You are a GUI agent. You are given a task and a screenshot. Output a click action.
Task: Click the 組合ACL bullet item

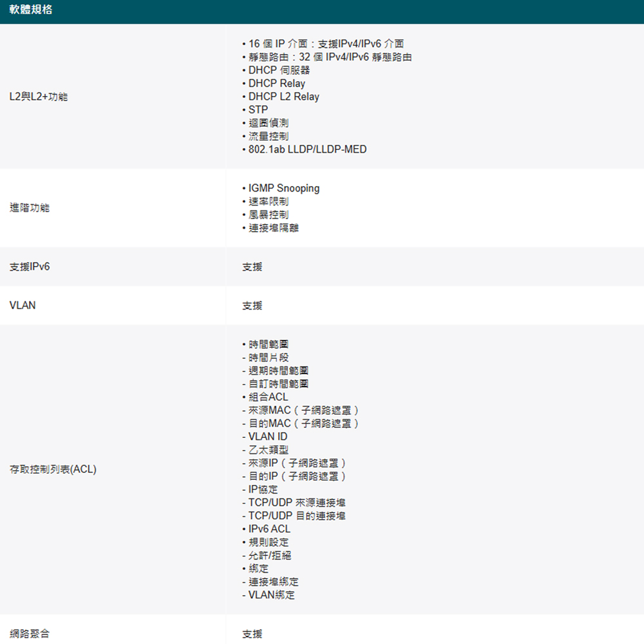[x=268, y=397]
